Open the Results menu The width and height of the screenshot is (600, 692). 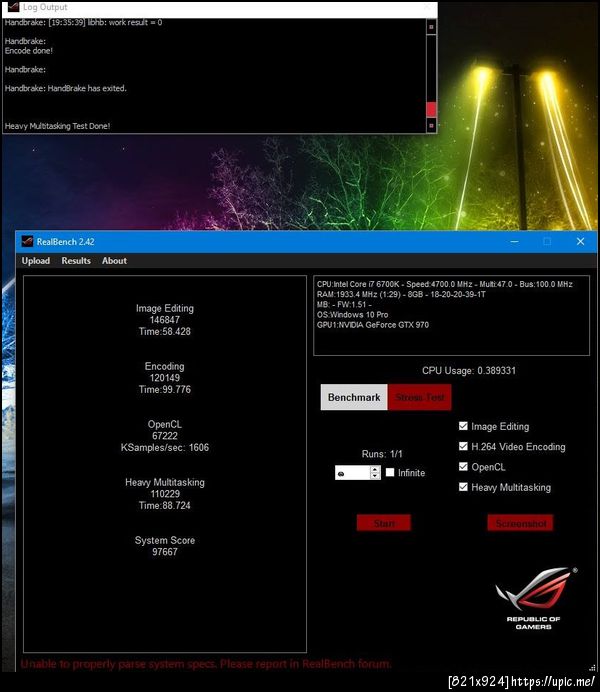click(76, 261)
